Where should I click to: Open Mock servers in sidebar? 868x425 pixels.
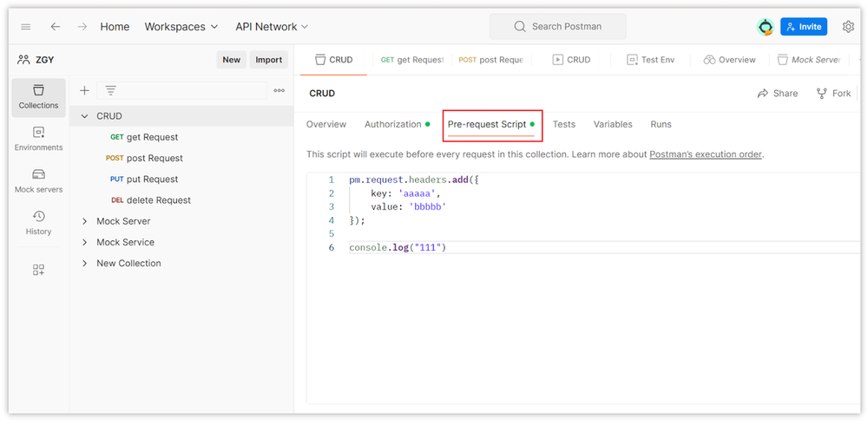(38, 180)
